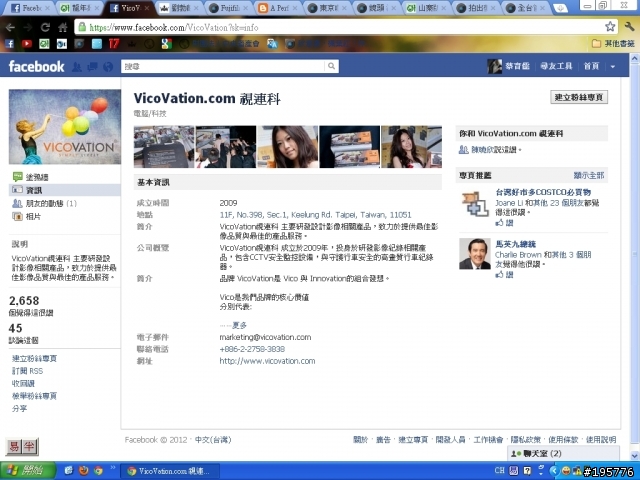Switch to the first Facebook tab
640x480 pixels.
[29, 8]
